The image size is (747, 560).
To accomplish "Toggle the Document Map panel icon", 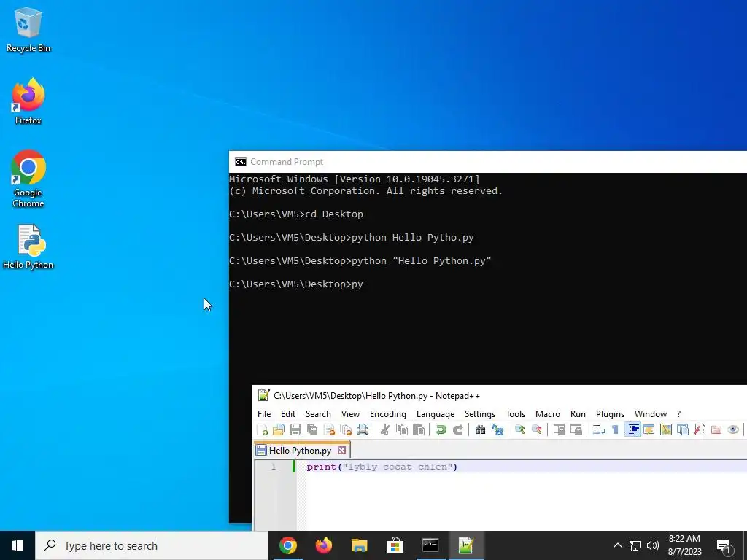I will click(x=666, y=430).
